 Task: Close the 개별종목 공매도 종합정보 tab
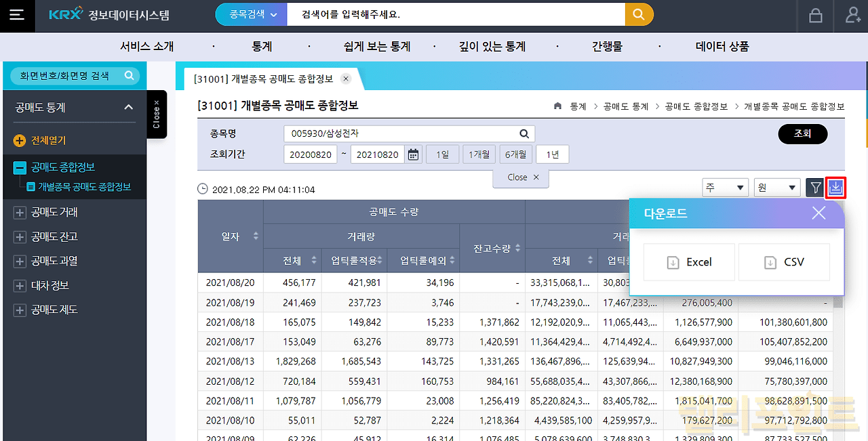(346, 79)
